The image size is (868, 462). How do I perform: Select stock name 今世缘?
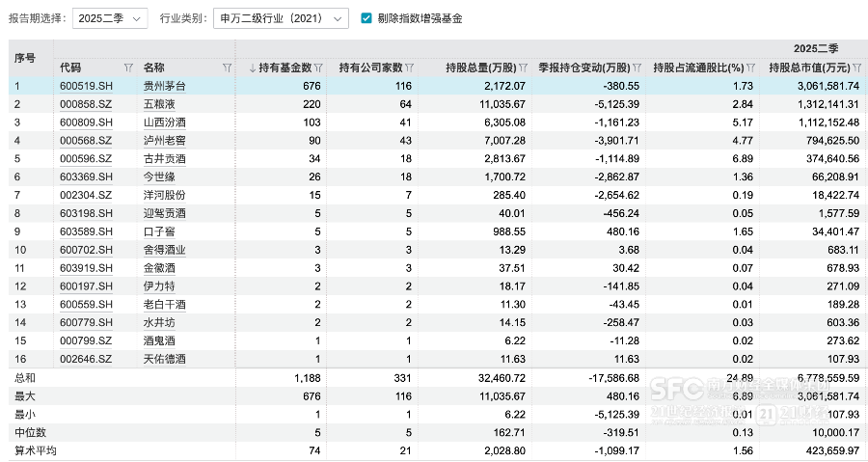pyautogui.click(x=159, y=177)
